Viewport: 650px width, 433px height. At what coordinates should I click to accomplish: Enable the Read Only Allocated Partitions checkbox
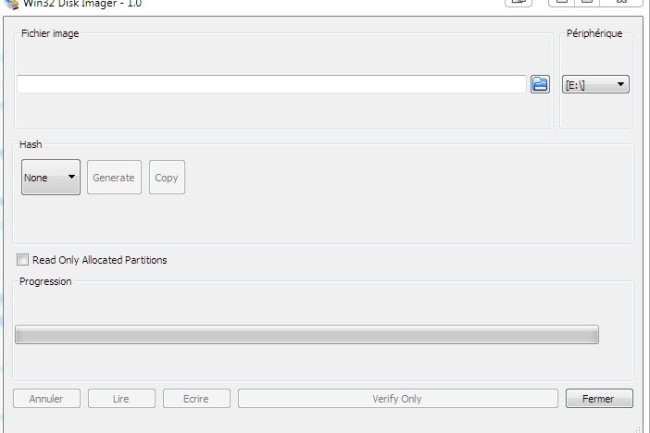click(22, 260)
